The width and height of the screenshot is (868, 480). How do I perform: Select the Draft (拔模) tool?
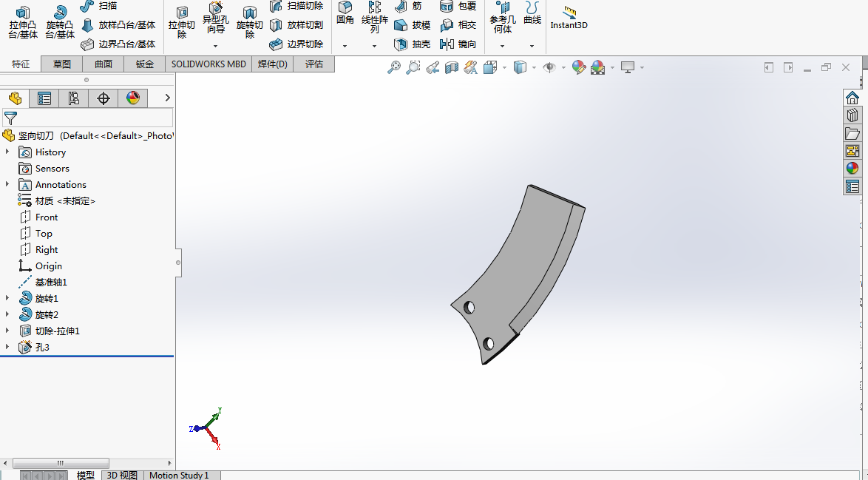pos(413,25)
